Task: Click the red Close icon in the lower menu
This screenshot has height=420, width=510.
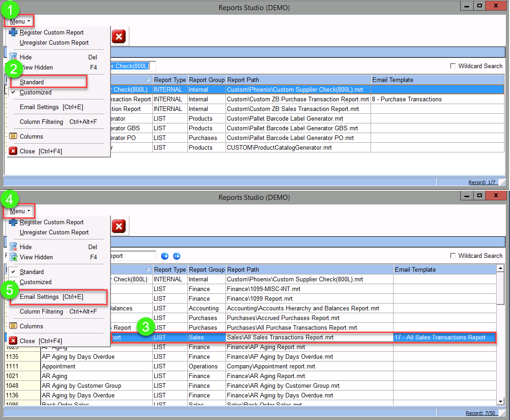Action: [13, 341]
